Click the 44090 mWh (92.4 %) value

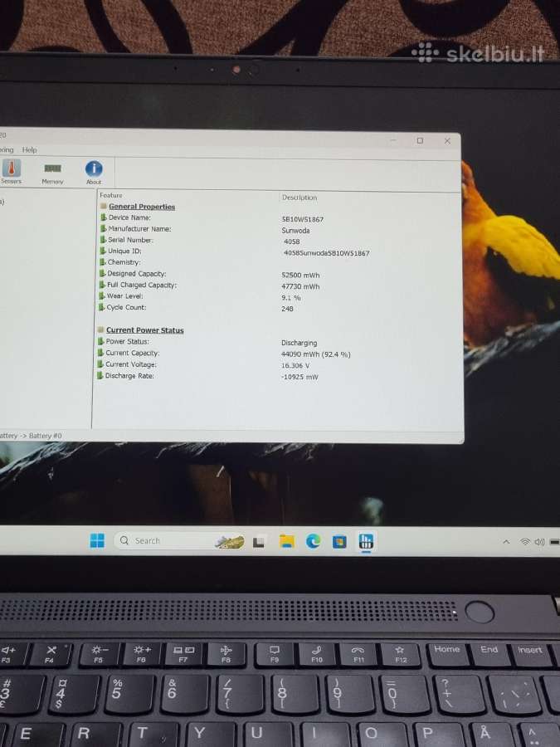coord(316,354)
